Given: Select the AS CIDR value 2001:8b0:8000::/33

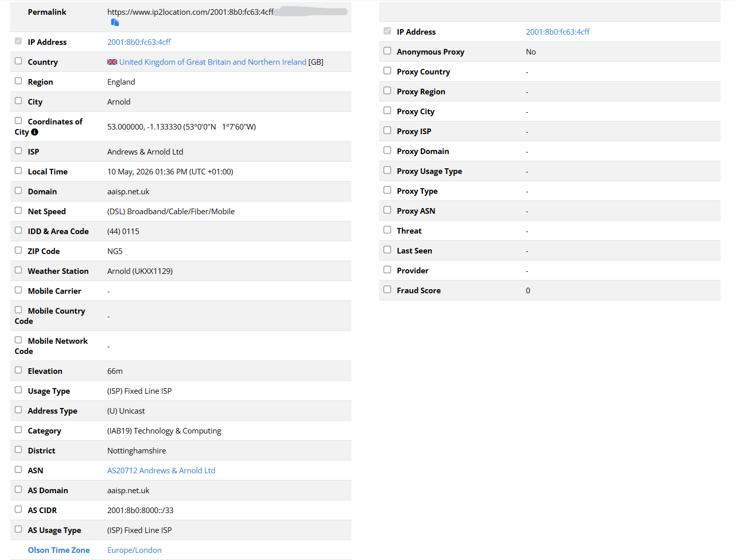Looking at the screenshot, I should click(140, 511).
